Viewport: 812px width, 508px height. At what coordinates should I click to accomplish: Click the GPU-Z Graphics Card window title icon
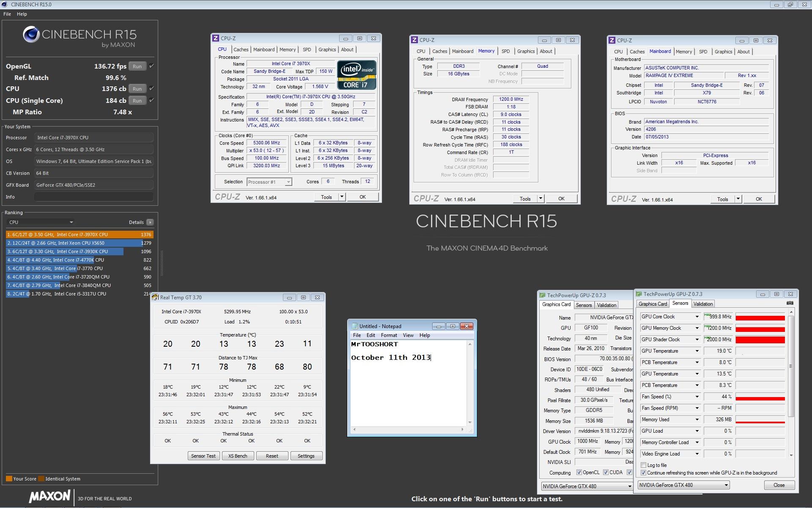543,295
